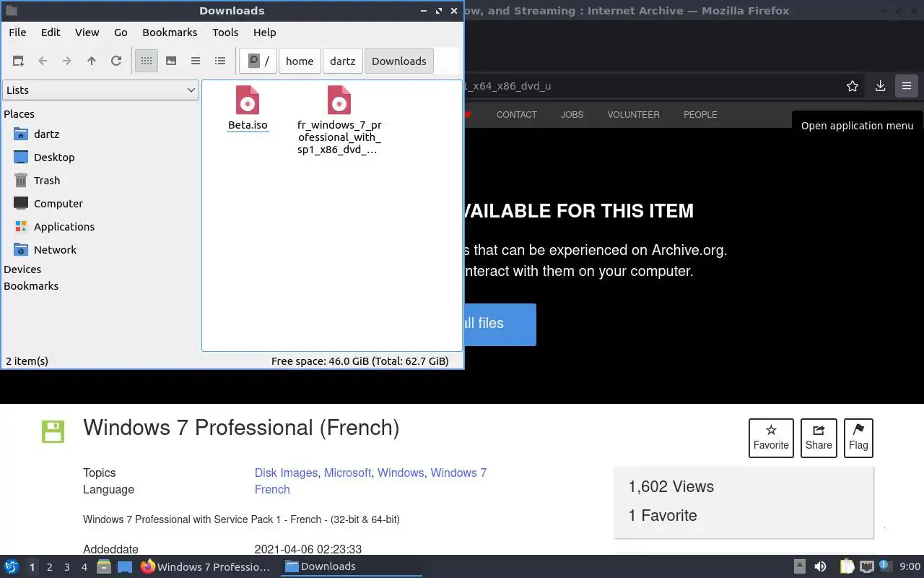Reload the Downloads folder view
924x578 pixels.
(116, 61)
